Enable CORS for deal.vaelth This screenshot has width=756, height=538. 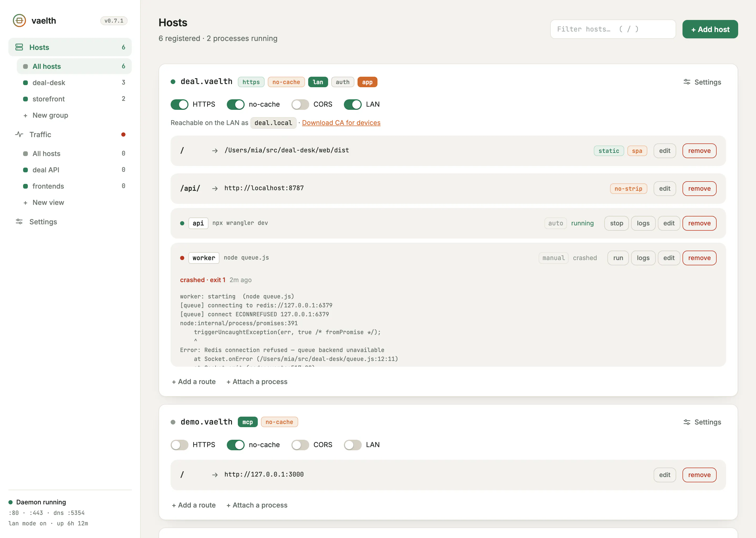click(300, 104)
